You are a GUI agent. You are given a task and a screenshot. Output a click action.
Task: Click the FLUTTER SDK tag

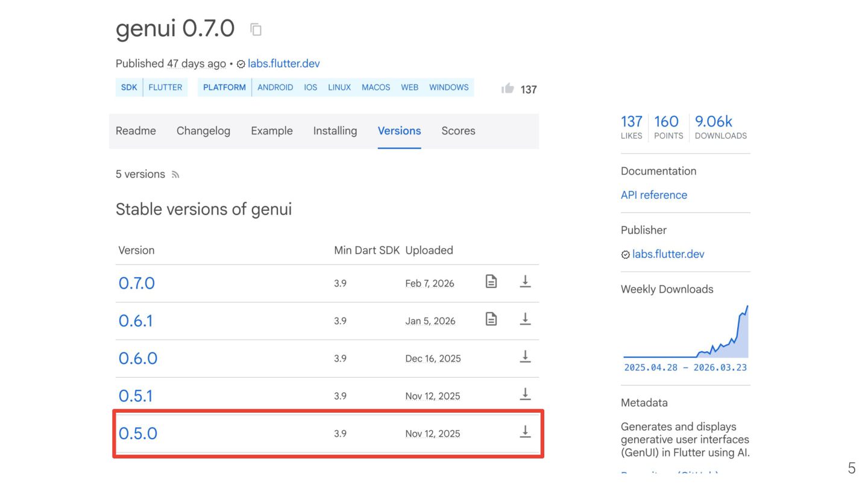point(165,87)
